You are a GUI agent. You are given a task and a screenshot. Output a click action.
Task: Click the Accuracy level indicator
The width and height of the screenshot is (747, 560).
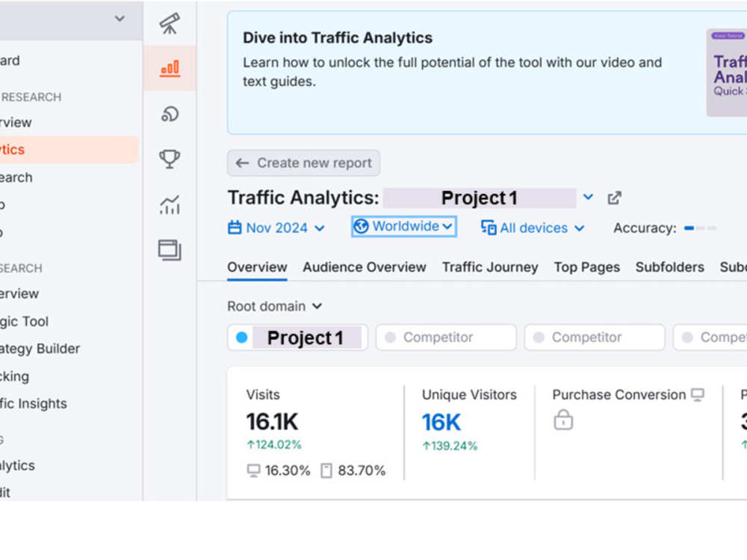click(x=700, y=228)
